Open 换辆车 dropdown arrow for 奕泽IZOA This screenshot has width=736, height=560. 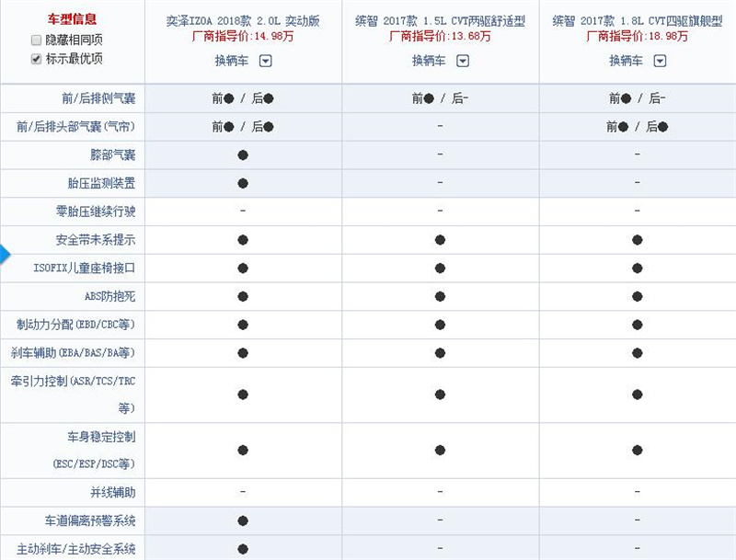pos(266,61)
